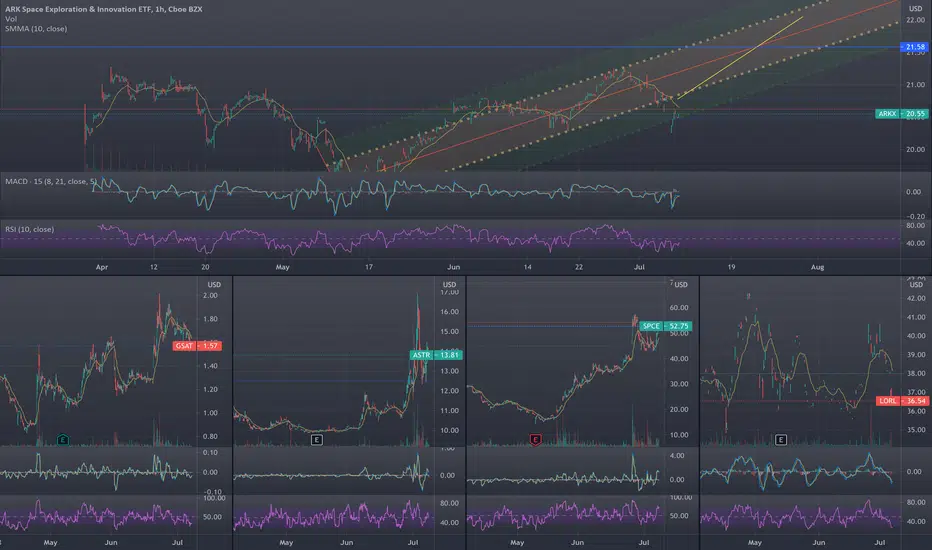The width and height of the screenshot is (932, 550).
Task: Select the yellow trend line on ARKX chart
Action: click(741, 56)
